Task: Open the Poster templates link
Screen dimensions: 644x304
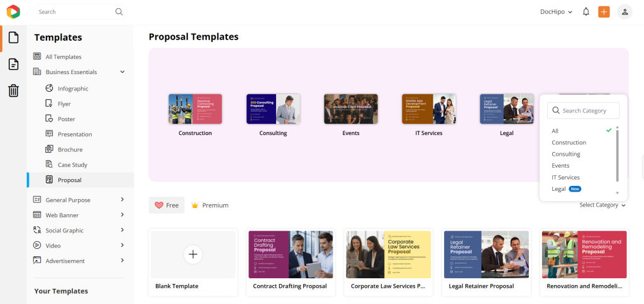Action: pos(67,119)
